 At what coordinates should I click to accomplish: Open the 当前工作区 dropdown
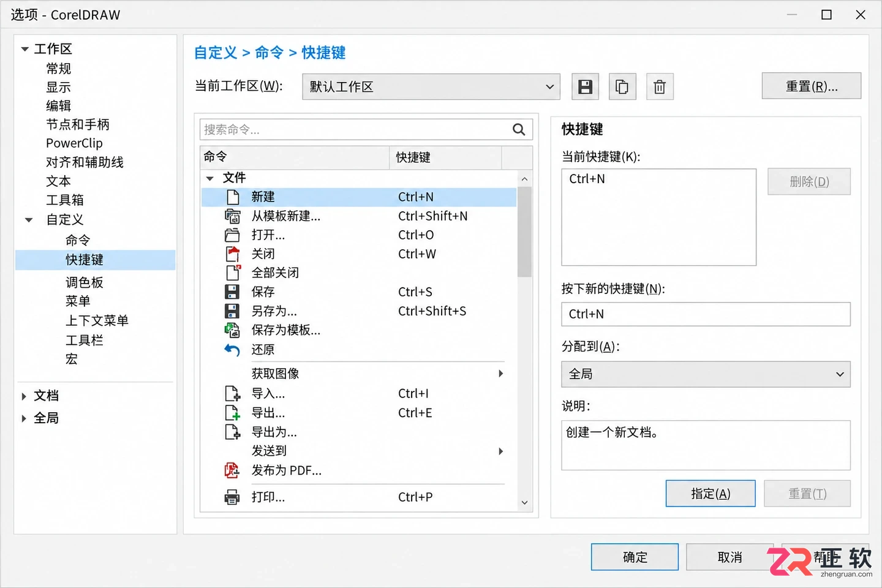tap(431, 86)
